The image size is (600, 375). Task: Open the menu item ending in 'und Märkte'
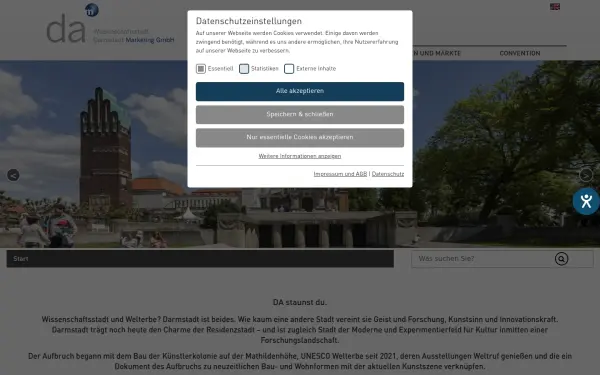point(437,53)
